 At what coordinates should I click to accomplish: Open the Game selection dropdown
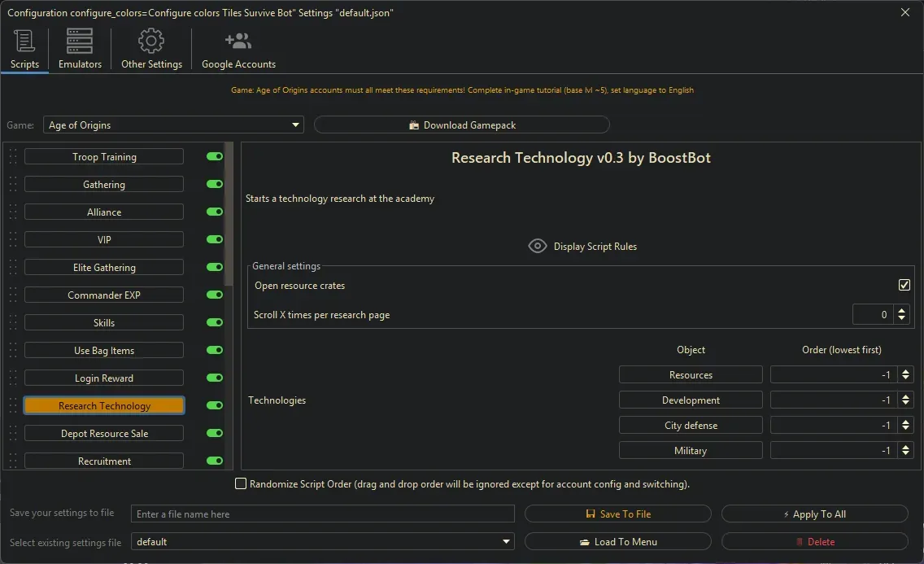click(294, 125)
